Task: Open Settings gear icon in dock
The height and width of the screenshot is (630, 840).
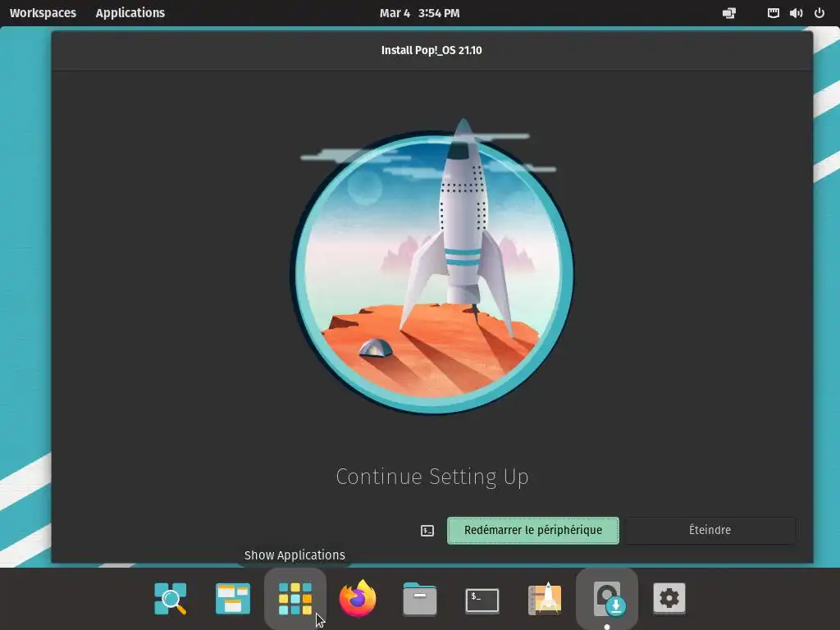Action: pyautogui.click(x=669, y=598)
